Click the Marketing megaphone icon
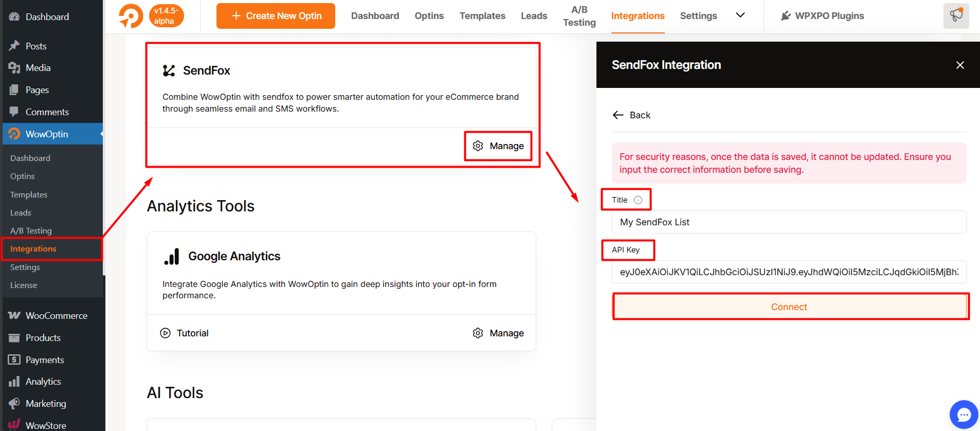 click(14, 403)
